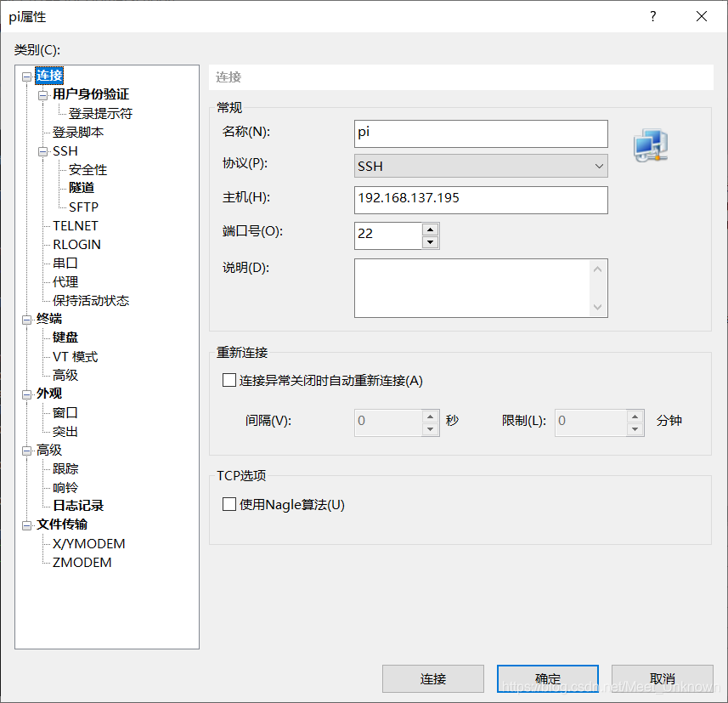
Task: Click the port number up arrow
Action: 432,230
